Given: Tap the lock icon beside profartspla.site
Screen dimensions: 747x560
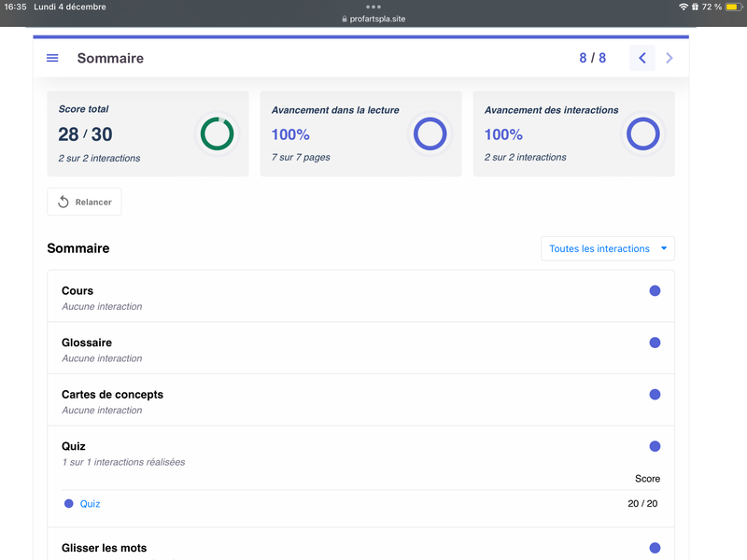Looking at the screenshot, I should (x=345, y=19).
